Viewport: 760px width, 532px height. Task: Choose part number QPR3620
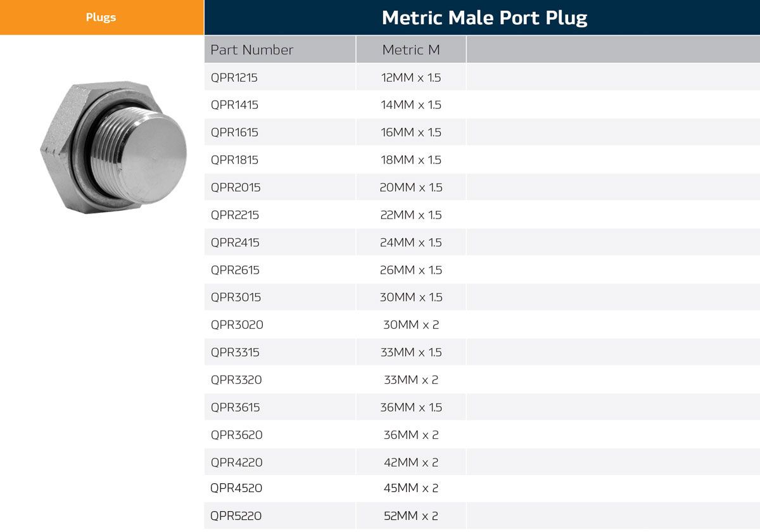pos(237,435)
